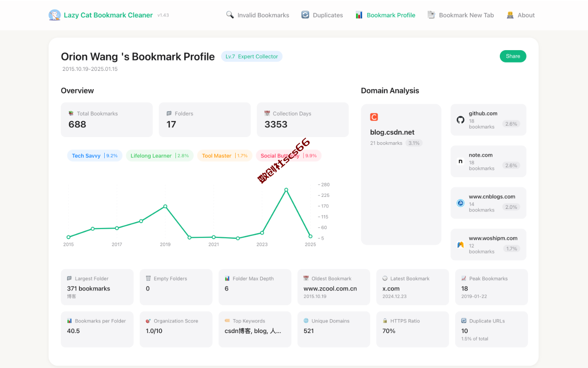This screenshot has height=368, width=588.
Task: Click the 2019 data point on chart
Action: click(165, 207)
